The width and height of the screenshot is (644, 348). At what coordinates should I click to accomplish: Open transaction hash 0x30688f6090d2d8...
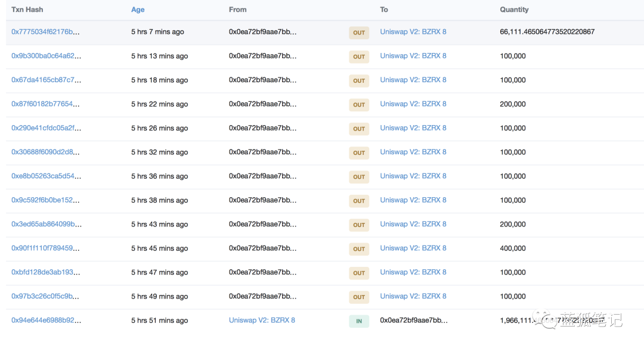click(45, 153)
